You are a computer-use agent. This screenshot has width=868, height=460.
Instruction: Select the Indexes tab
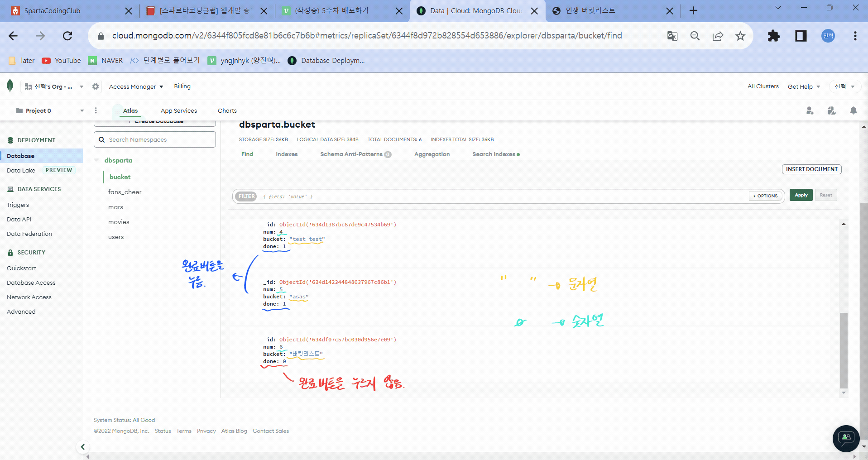click(287, 154)
